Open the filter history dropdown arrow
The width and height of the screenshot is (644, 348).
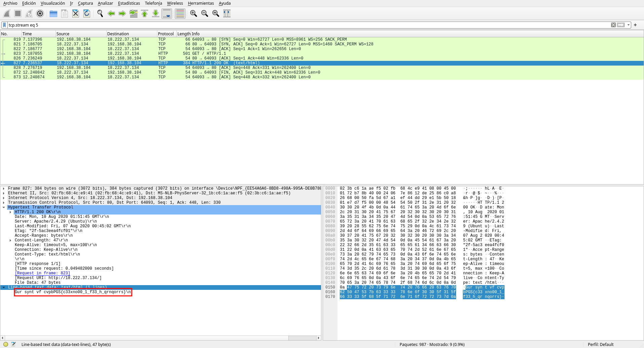[628, 25]
